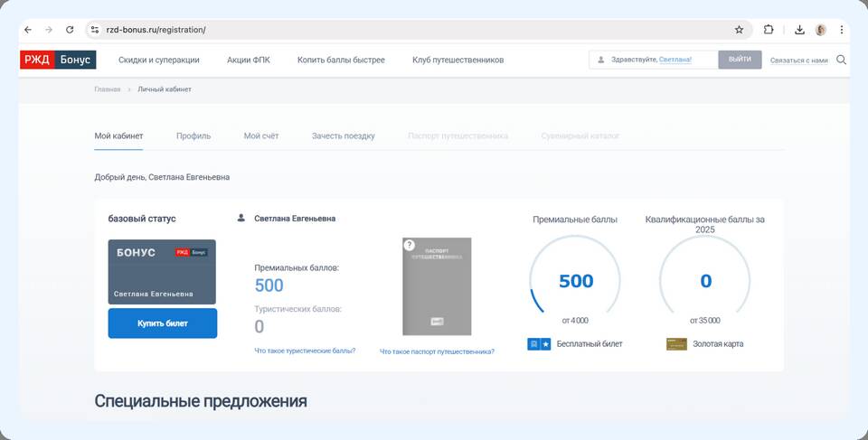
Task: Open Chrome three-dot menu
Action: [x=842, y=30]
